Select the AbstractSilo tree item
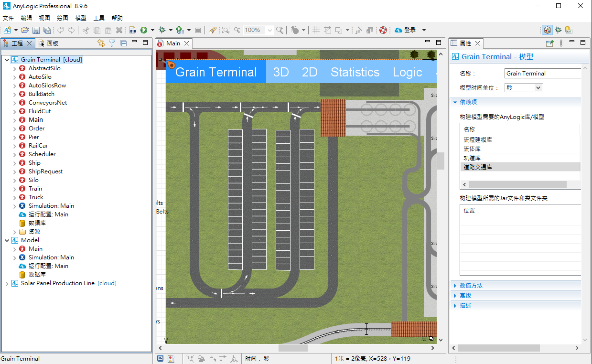This screenshot has height=364, width=592. tap(44, 68)
